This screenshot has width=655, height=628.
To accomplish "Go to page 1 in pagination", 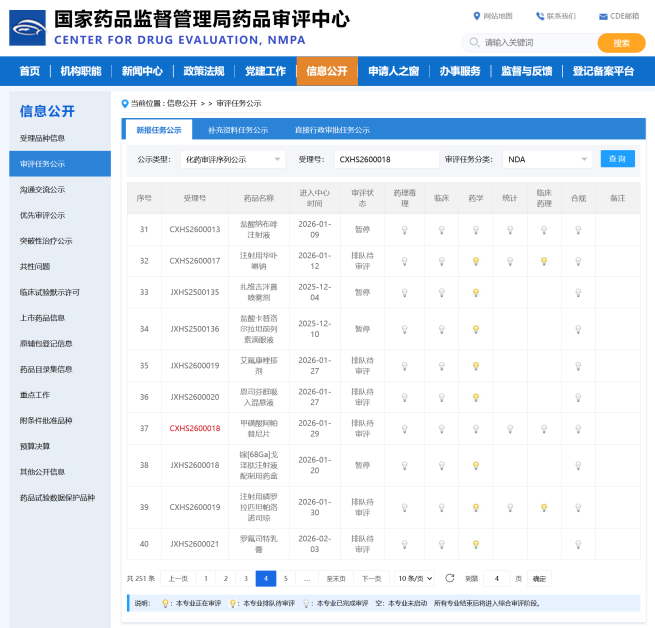I will 206,578.
